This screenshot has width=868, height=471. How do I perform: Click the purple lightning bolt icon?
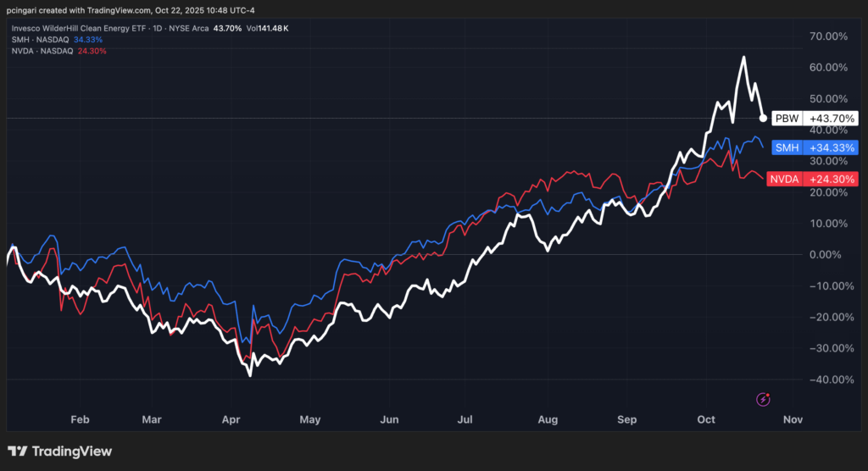click(x=763, y=398)
